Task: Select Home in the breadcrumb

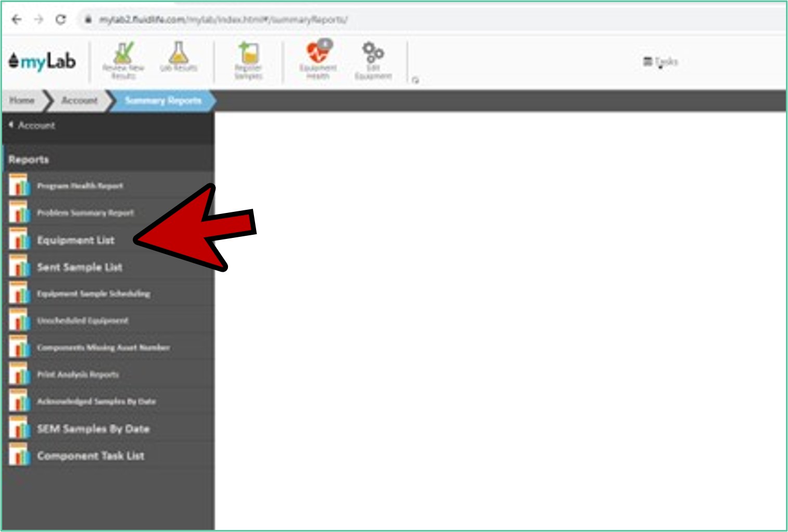Action: coord(22,100)
